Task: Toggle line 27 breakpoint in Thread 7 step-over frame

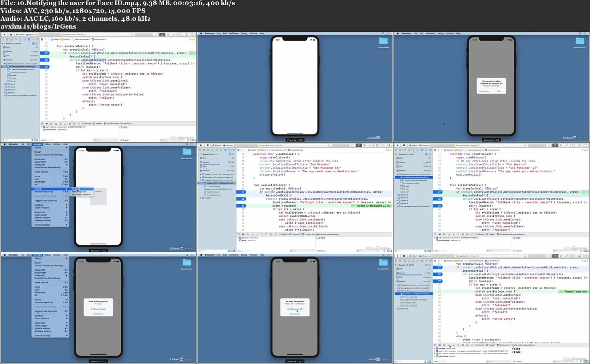Action: (438, 268)
